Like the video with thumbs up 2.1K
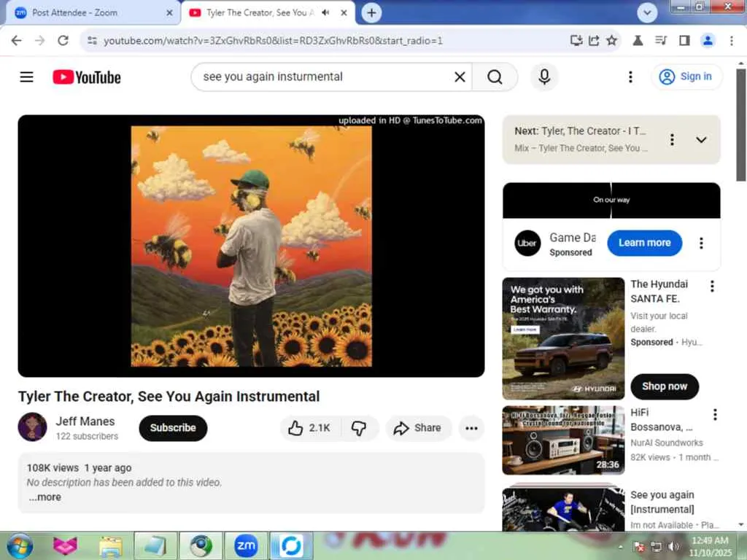This screenshot has width=747, height=560. tap(309, 427)
